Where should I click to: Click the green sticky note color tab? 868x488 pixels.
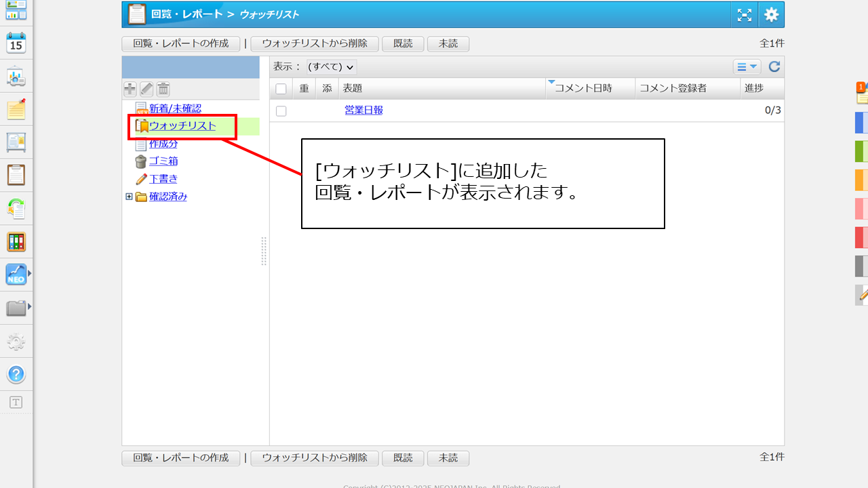point(861,151)
